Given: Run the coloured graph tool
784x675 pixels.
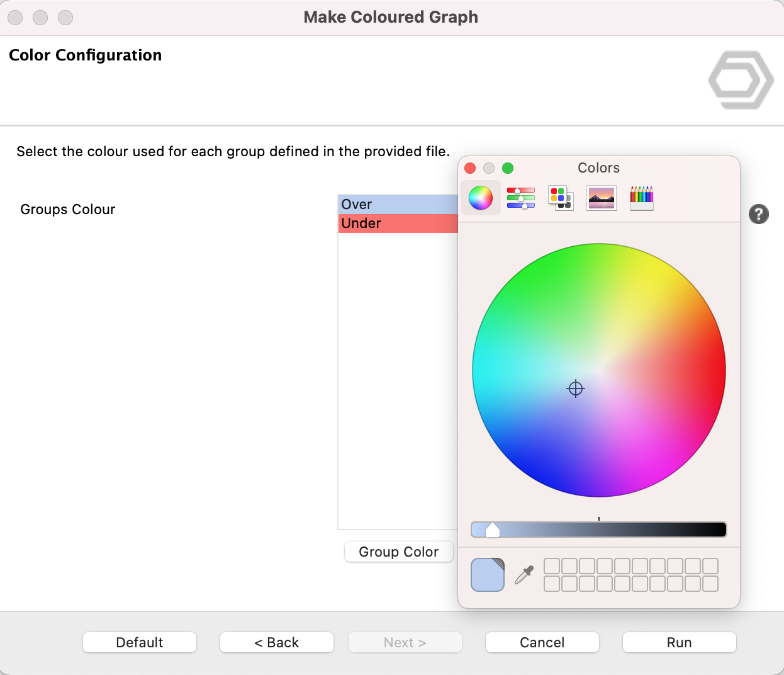Looking at the screenshot, I should pos(679,642).
